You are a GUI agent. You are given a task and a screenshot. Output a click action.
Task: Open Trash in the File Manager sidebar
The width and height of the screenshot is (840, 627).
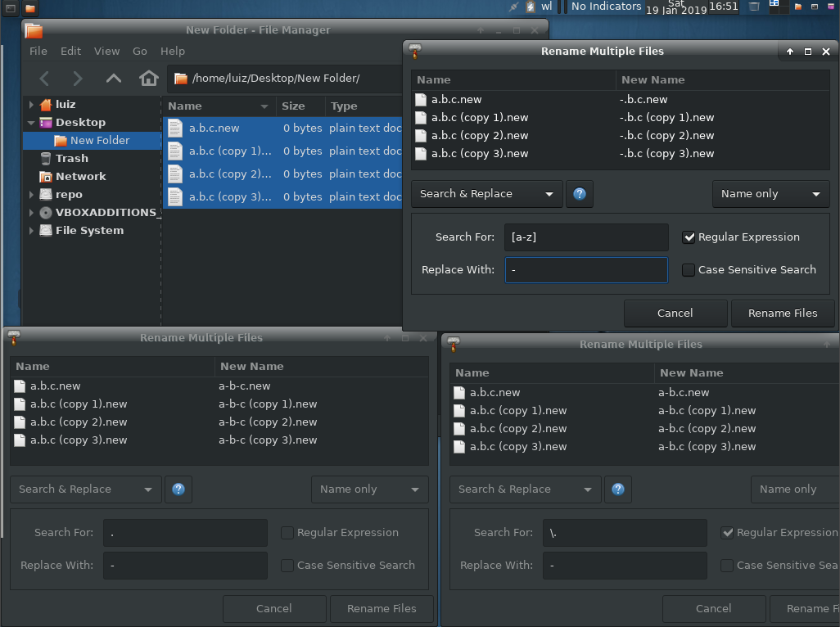tap(71, 158)
